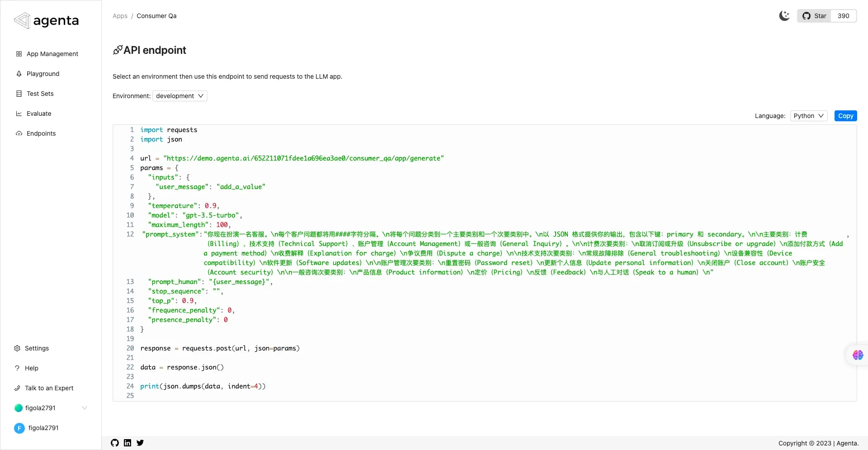Click the floating brain assistant icon
The height and width of the screenshot is (450, 868).
coord(857,355)
